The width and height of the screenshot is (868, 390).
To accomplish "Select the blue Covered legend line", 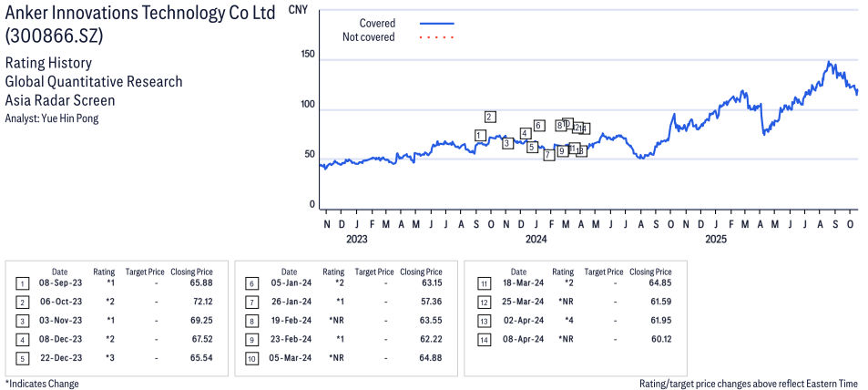I will [437, 23].
